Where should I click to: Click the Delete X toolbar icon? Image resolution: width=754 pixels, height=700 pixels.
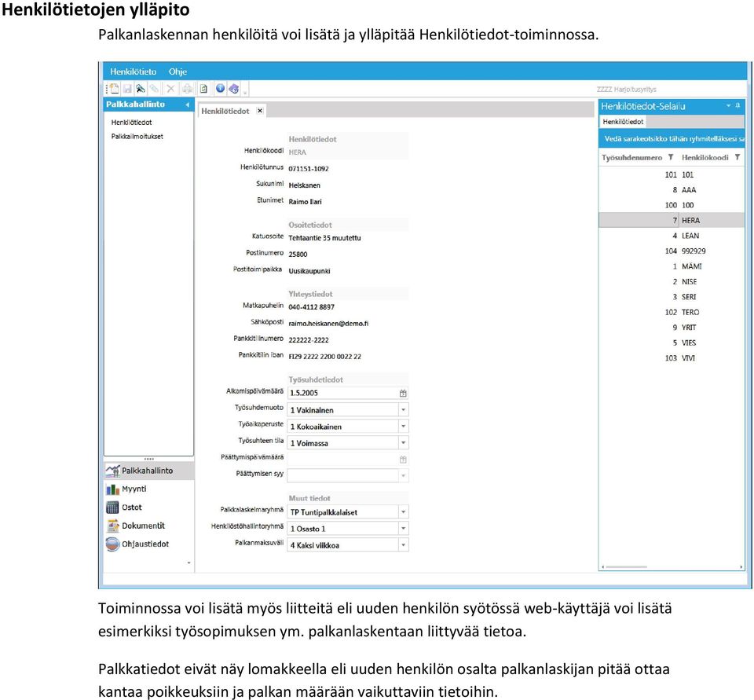pyautogui.click(x=170, y=89)
